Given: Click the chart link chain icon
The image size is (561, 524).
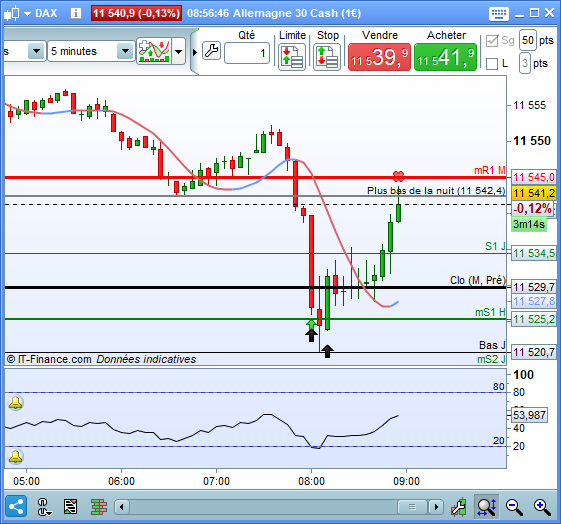Looking at the screenshot, I should point(44,507).
